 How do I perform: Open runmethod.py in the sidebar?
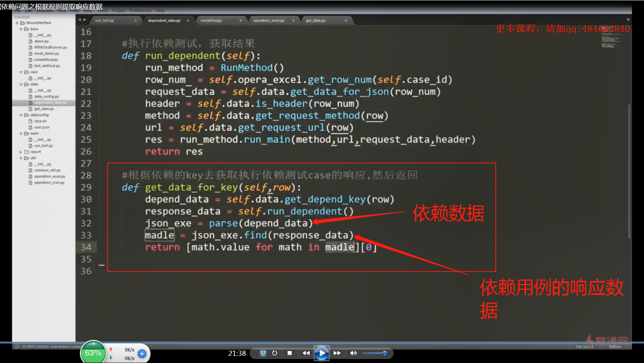tap(46, 60)
